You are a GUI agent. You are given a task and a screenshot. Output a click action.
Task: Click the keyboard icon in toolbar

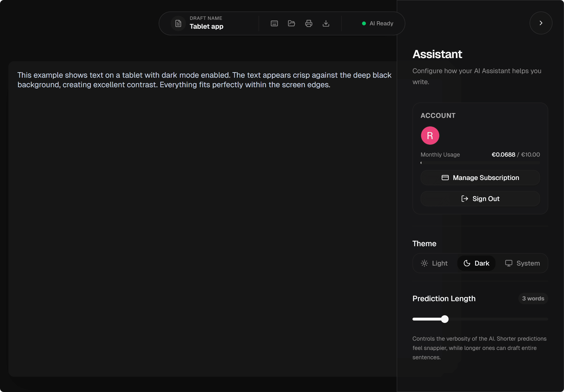click(x=274, y=24)
